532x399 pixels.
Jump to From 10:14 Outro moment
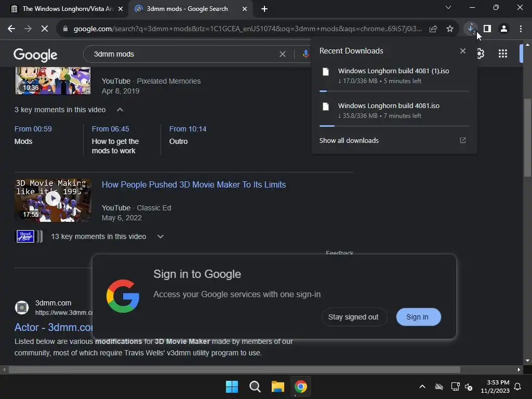click(188, 135)
